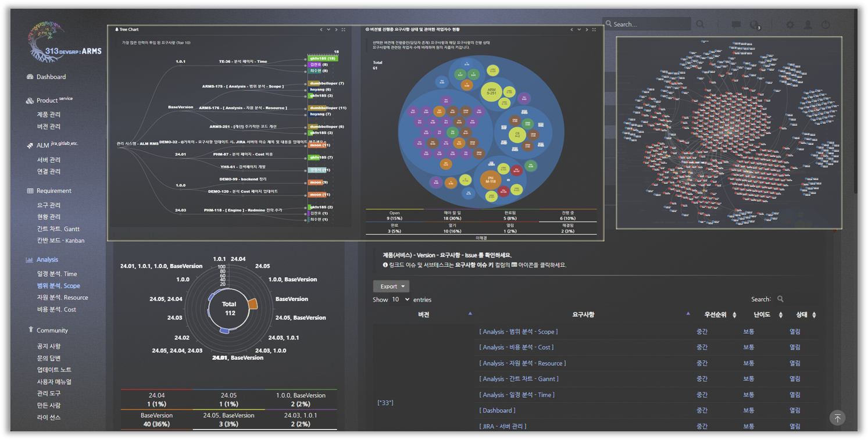This screenshot has width=868, height=440.
Task: Click the power logout icon
Action: pos(826,25)
